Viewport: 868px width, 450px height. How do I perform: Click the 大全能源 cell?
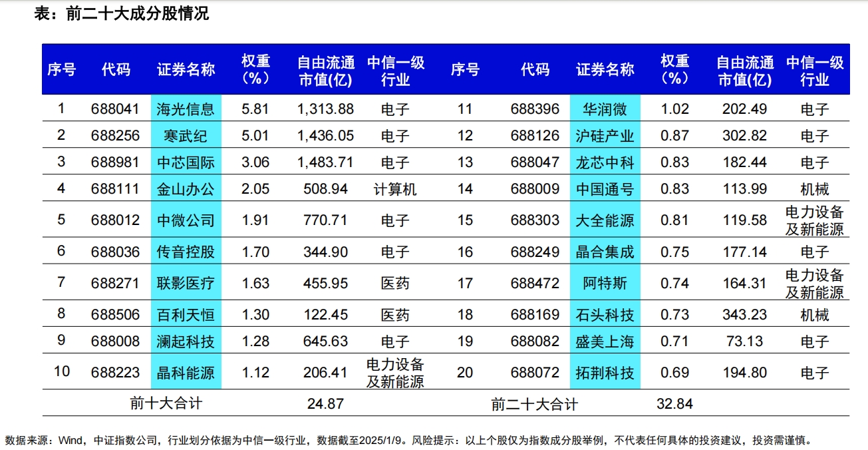[x=605, y=220]
